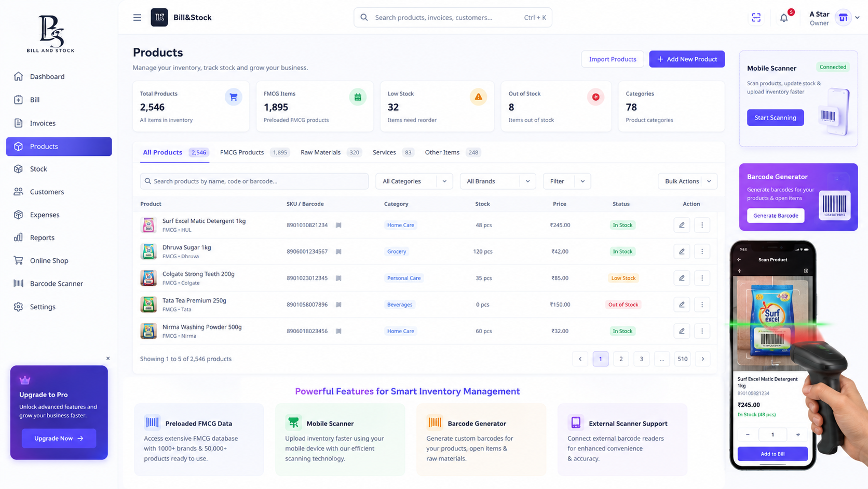Image resolution: width=868 pixels, height=489 pixels.
Task: Click the Beverages category tag
Action: click(400, 305)
